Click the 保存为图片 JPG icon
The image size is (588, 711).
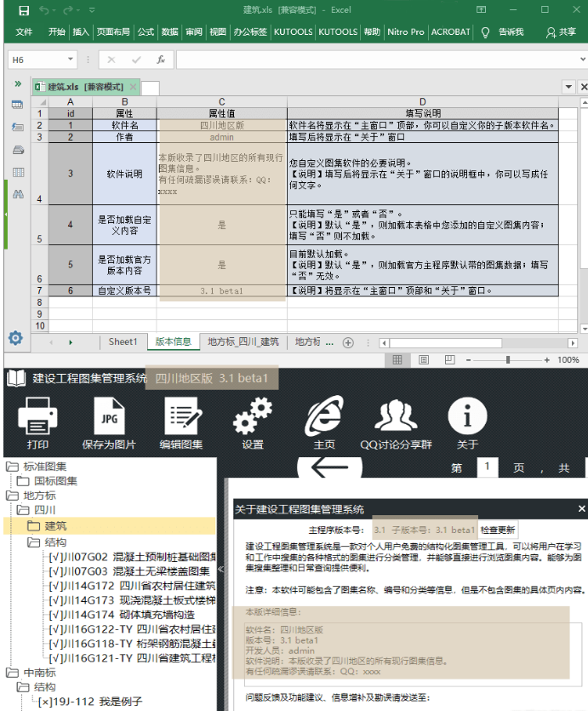click(x=109, y=423)
